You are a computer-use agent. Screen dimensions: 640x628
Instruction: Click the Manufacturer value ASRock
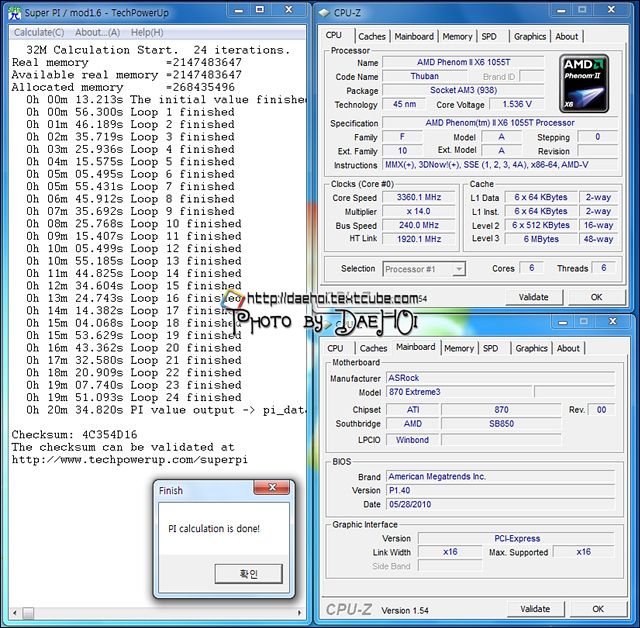coord(500,378)
